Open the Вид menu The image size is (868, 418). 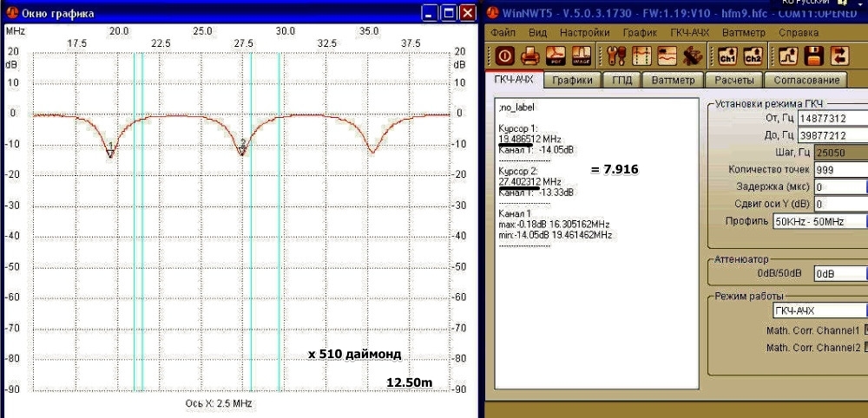tap(537, 33)
